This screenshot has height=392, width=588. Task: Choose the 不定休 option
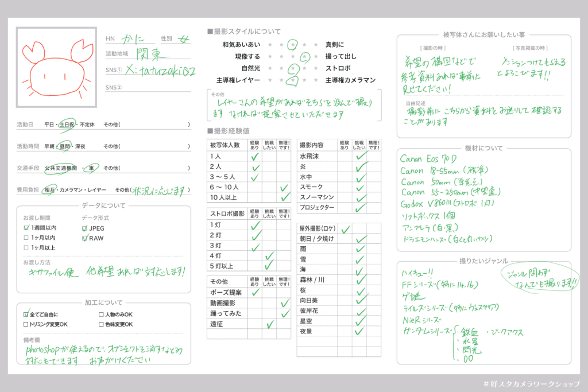click(87, 125)
